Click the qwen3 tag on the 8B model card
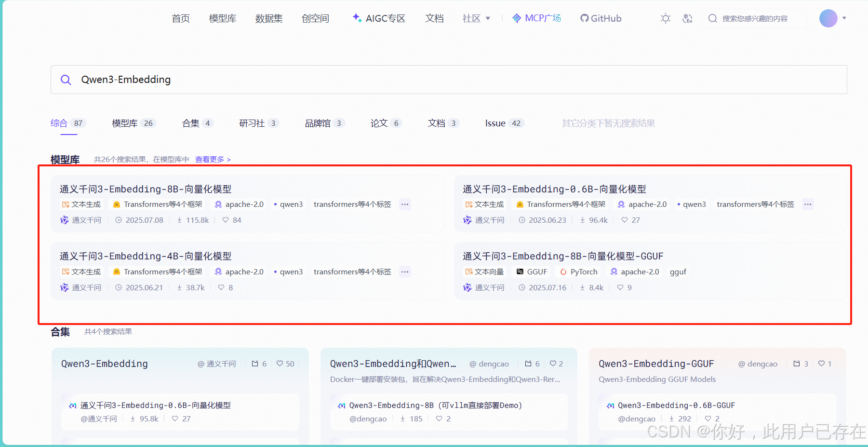 [x=288, y=204]
